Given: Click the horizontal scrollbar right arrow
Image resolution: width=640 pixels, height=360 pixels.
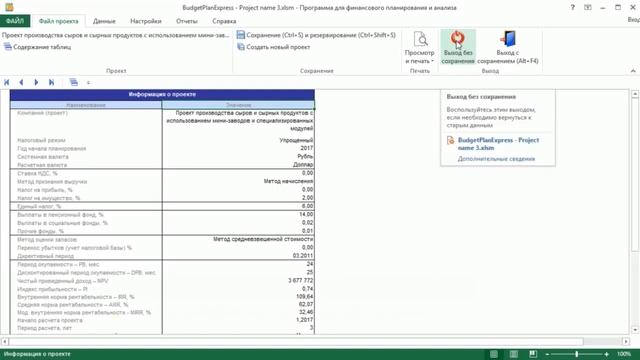Looking at the screenshot, I should pyautogui.click(x=626, y=341).
